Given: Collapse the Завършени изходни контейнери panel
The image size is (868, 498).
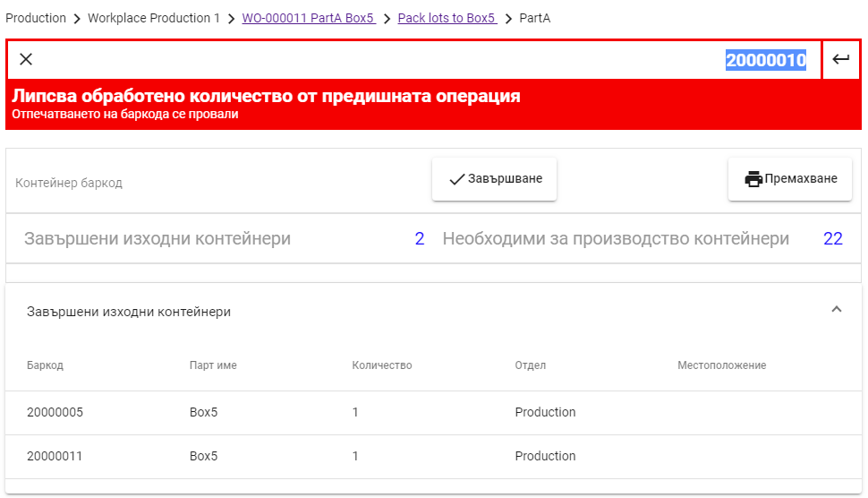Looking at the screenshot, I should (837, 310).
